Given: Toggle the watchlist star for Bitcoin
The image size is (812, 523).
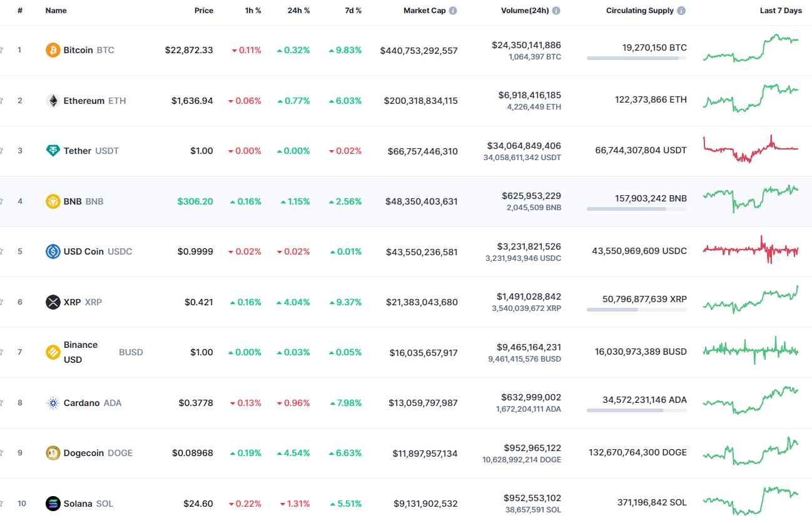Looking at the screenshot, I should pyautogui.click(x=2, y=50).
